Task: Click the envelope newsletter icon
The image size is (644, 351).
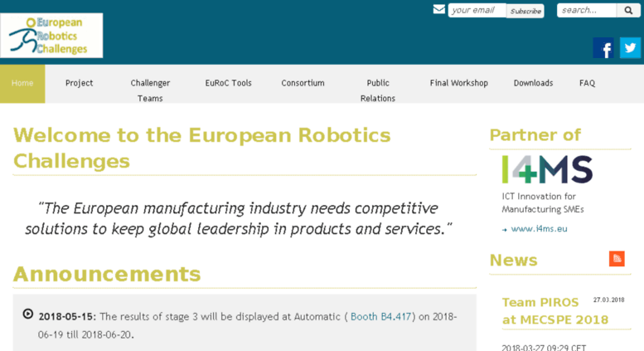Action: pyautogui.click(x=439, y=9)
